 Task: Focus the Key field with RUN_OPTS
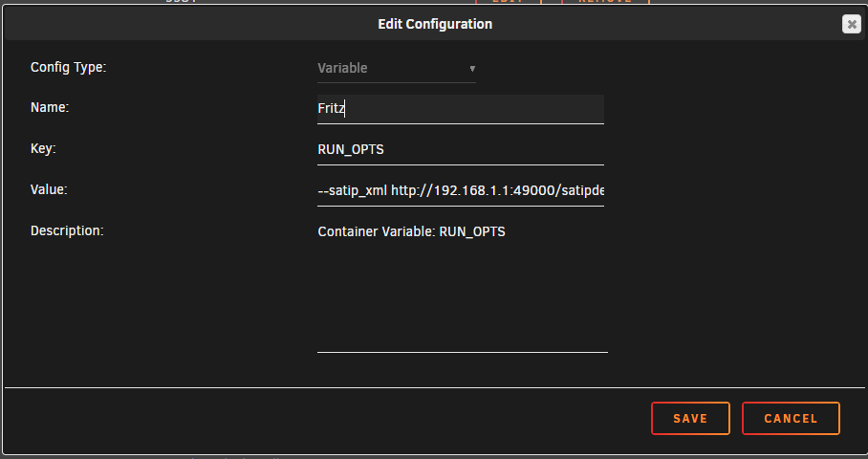[x=461, y=150]
